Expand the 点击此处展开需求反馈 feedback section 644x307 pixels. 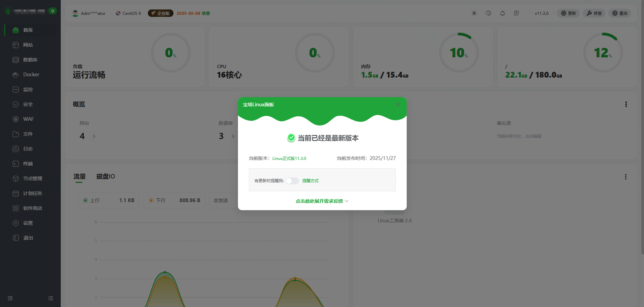pos(322,201)
